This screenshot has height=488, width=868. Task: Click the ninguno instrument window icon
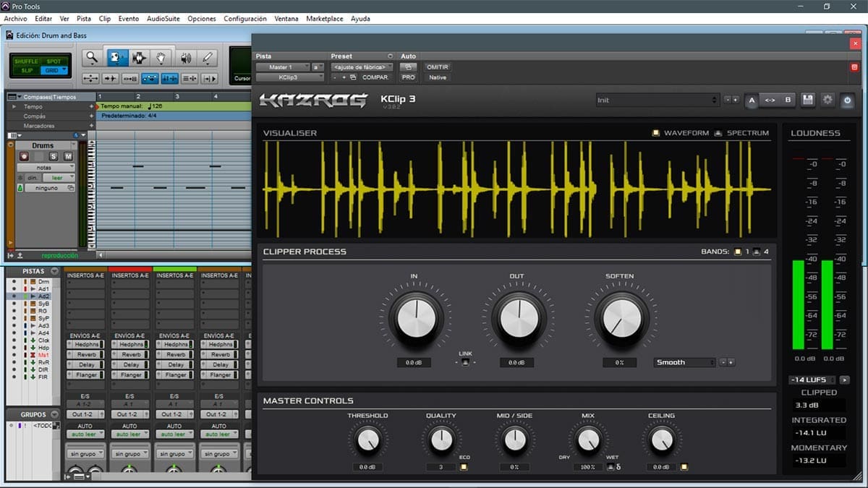(x=71, y=188)
